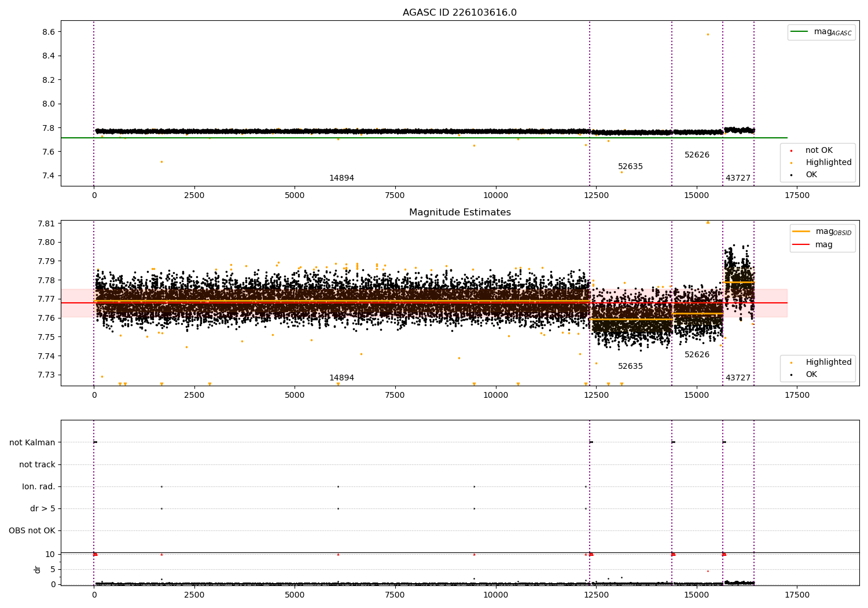Click the orange mag OBSID segment for 43727
Image resolution: width=868 pixels, height=608 pixels.
coord(738,282)
